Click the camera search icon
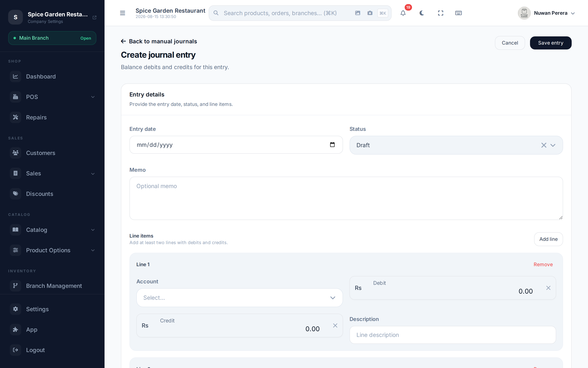588x368 pixels. [370, 13]
